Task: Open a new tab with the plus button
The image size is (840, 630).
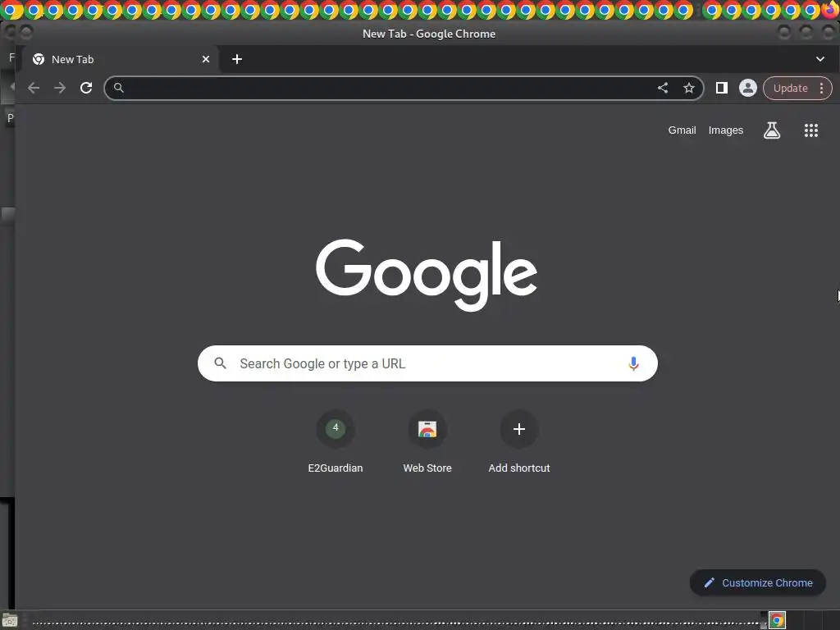Action: click(237, 59)
